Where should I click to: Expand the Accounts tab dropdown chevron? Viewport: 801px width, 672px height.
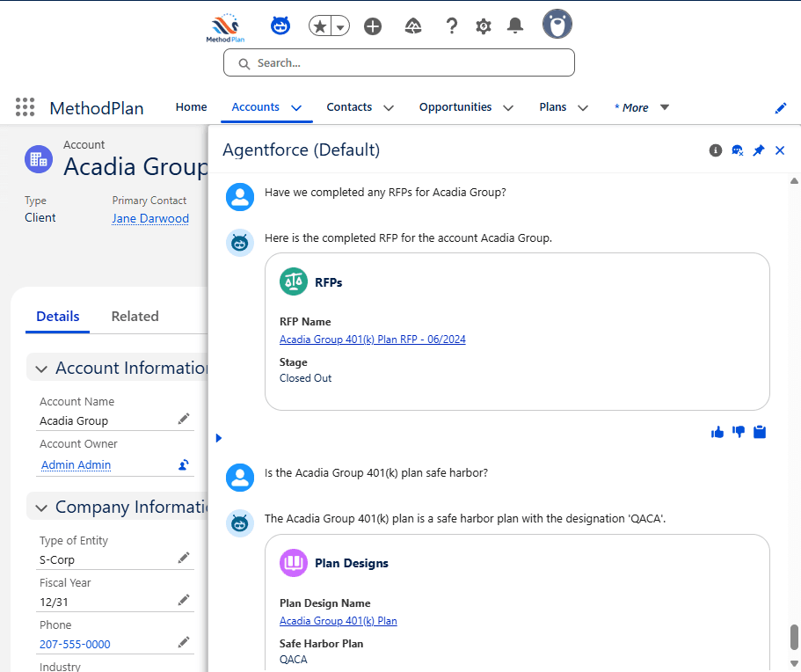296,108
